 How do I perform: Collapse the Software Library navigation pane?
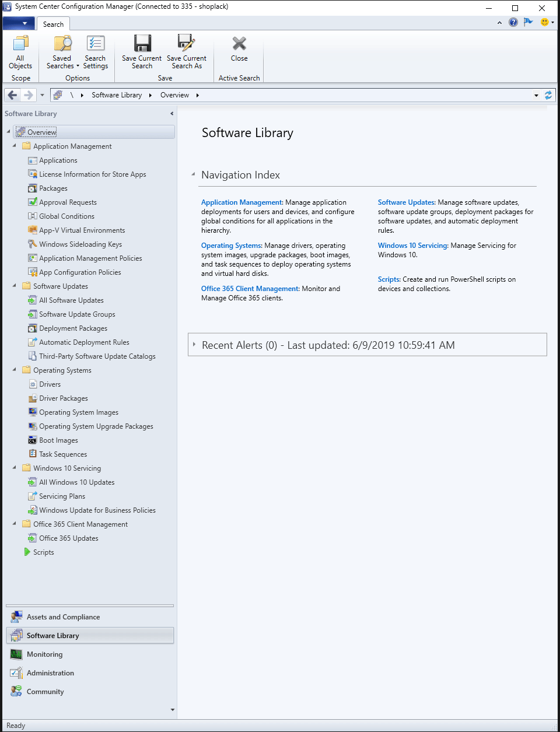coord(171,114)
